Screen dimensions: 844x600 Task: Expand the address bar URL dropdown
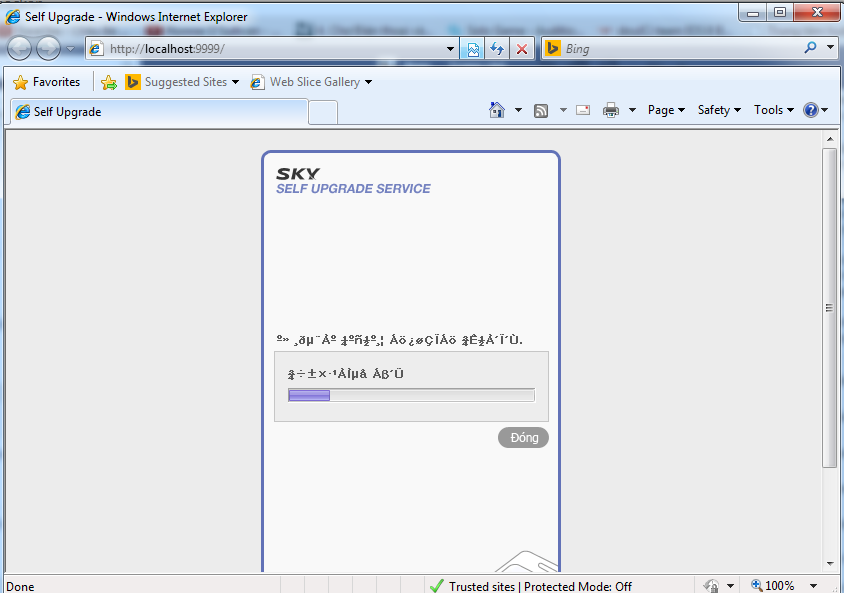(451, 48)
